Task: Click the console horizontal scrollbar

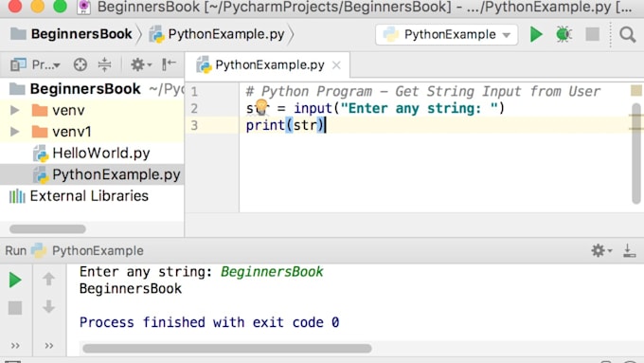Action: 227,349
